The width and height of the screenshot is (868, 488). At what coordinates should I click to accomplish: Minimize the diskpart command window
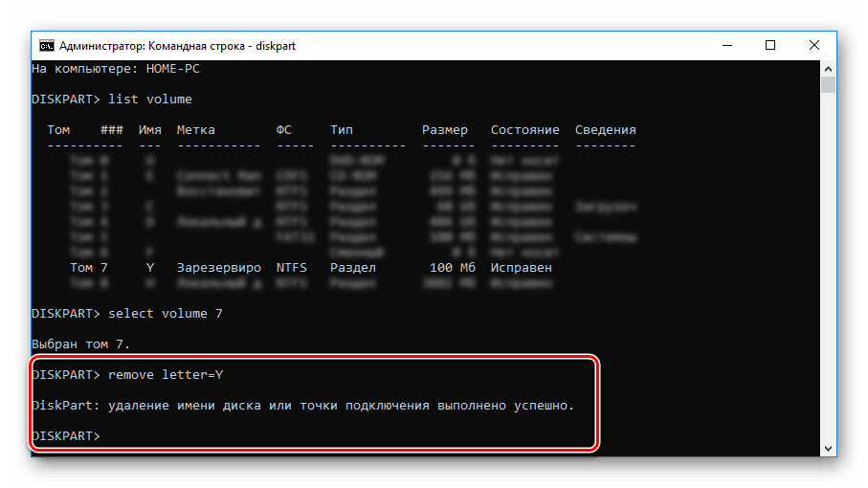tap(727, 45)
